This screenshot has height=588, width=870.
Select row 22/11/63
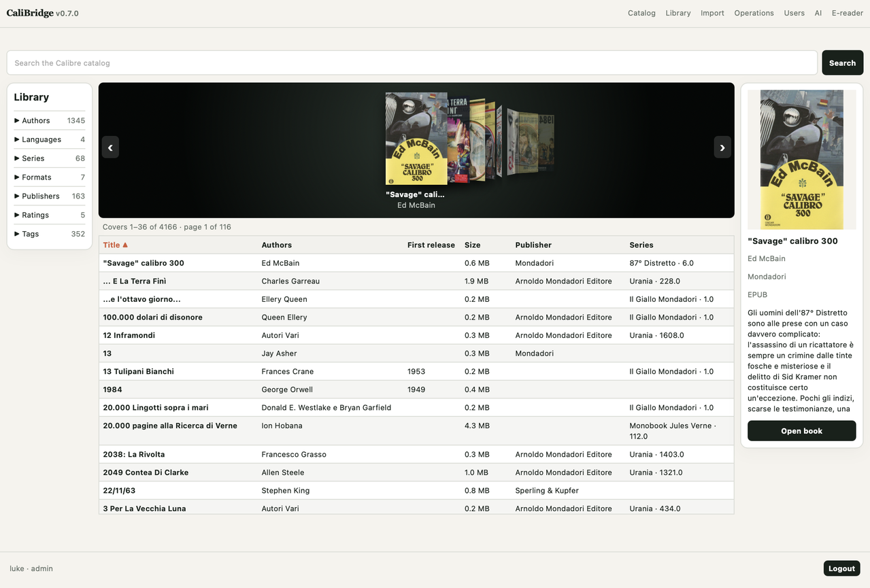click(416, 490)
